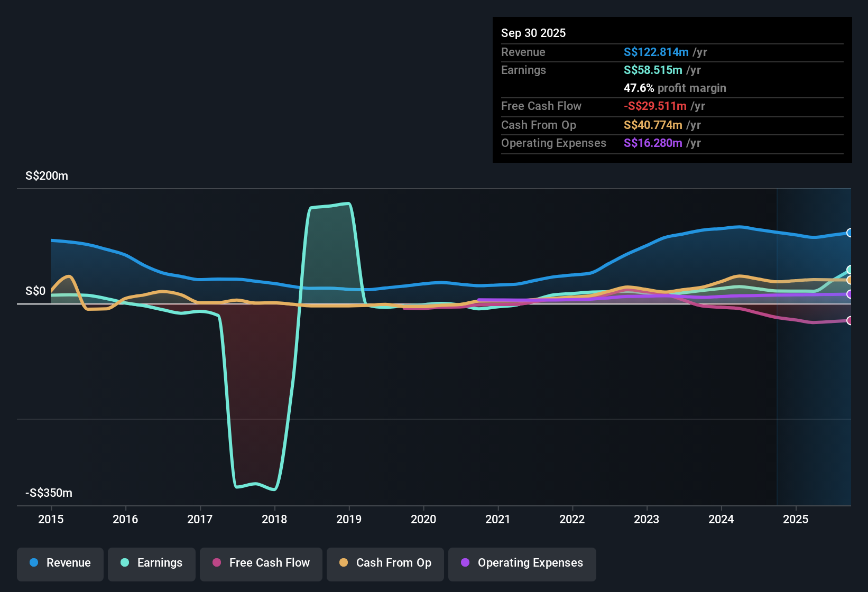This screenshot has height=592, width=868.
Task: Select the 2025 label on the x-axis
Action: tap(796, 520)
